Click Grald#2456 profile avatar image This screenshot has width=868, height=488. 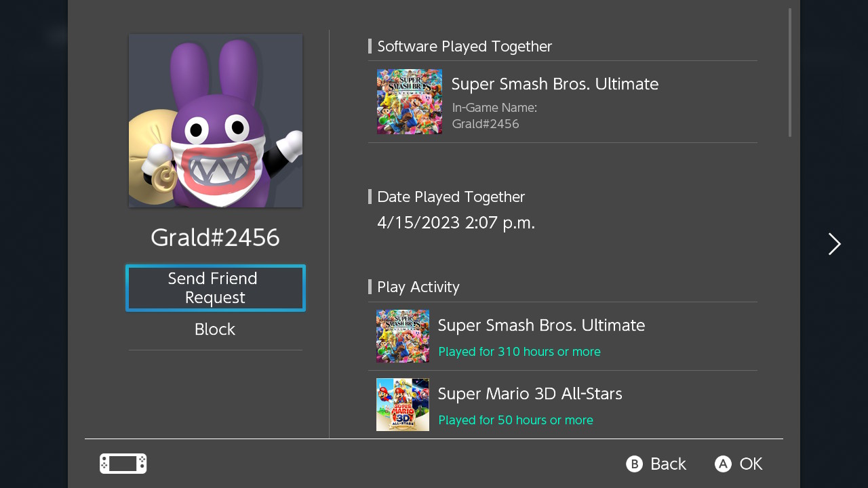[216, 121]
